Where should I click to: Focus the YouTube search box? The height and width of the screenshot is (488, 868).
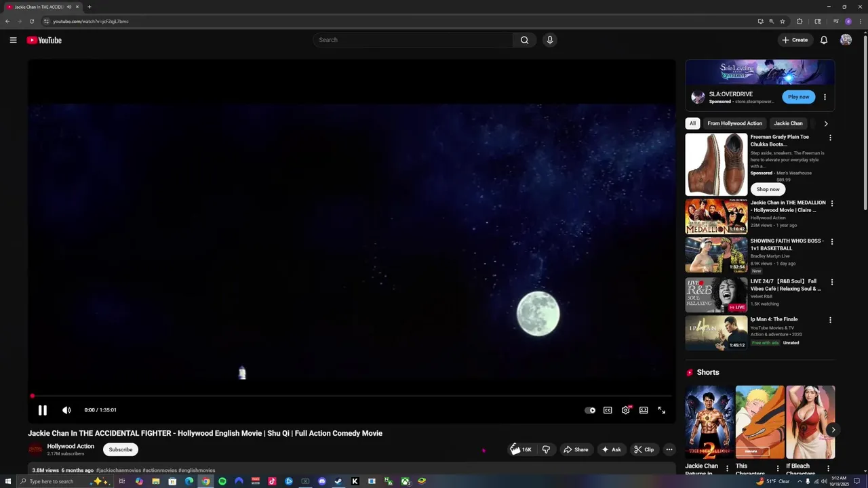click(x=414, y=40)
